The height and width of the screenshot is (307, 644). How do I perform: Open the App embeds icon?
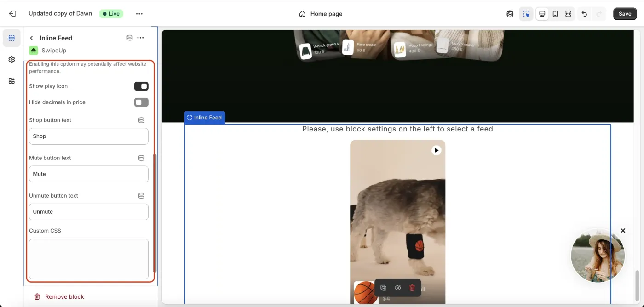[11, 81]
